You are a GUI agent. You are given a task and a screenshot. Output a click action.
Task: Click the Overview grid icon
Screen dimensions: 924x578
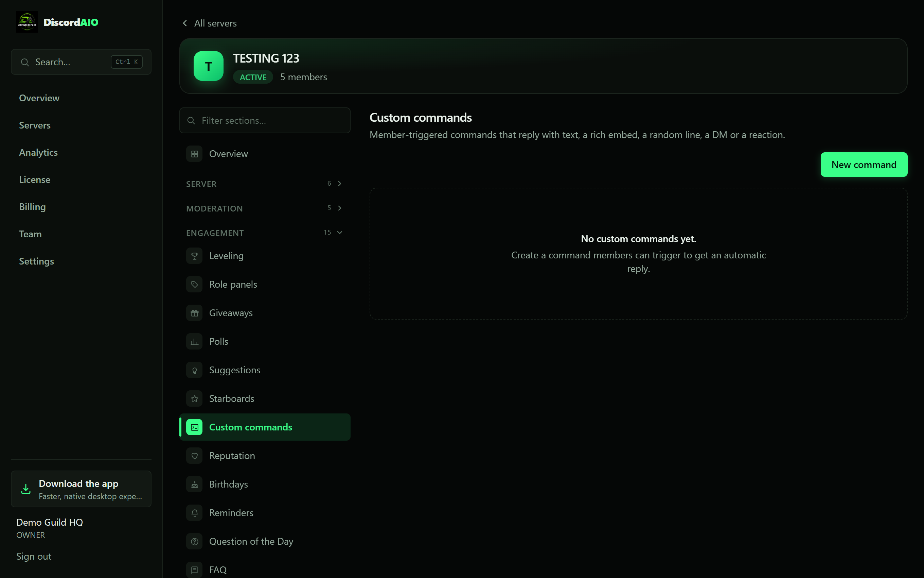(x=194, y=154)
